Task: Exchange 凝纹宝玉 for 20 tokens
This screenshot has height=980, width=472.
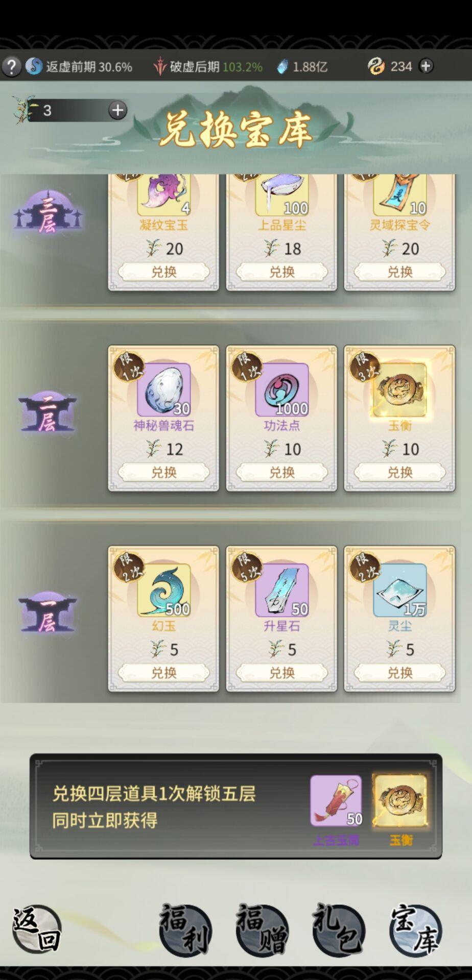Action: point(164,272)
